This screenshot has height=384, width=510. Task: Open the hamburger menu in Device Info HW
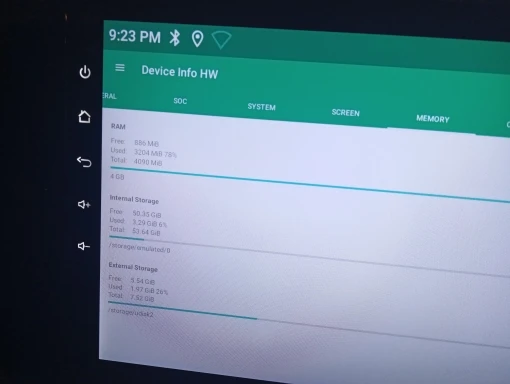click(120, 68)
